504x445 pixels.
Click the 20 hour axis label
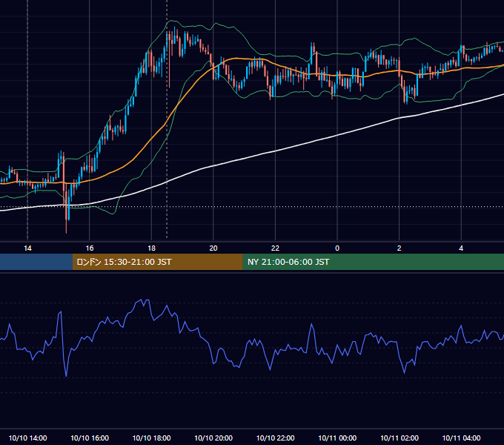[x=213, y=248]
